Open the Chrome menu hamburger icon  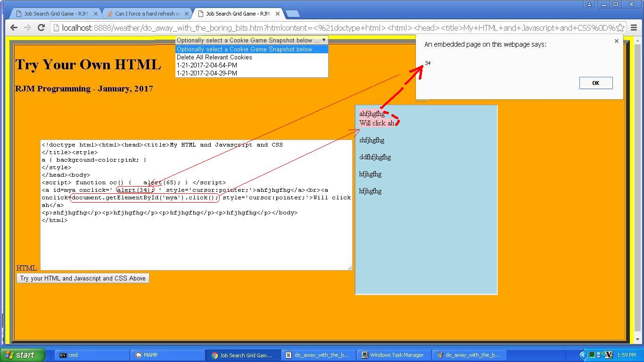[x=634, y=28]
